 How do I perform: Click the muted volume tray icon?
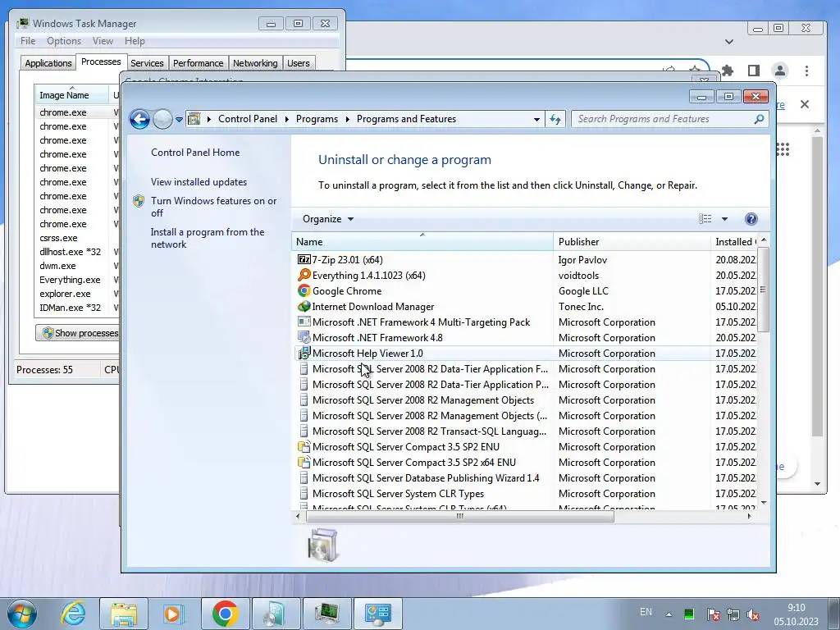pos(753,614)
